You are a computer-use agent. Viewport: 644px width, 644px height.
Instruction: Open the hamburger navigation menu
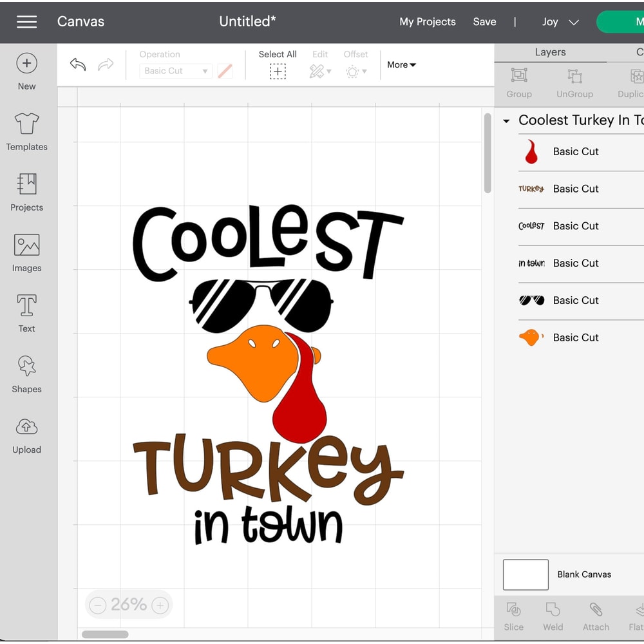point(26,21)
